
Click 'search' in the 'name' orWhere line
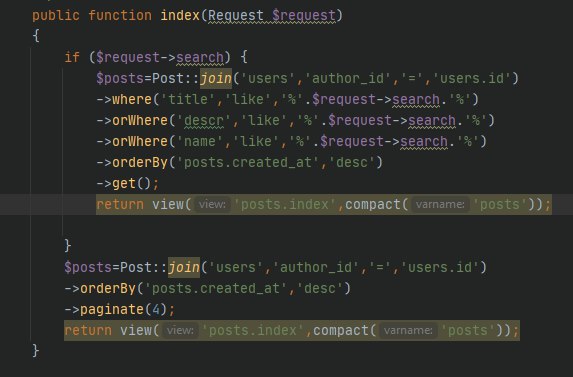pos(424,141)
